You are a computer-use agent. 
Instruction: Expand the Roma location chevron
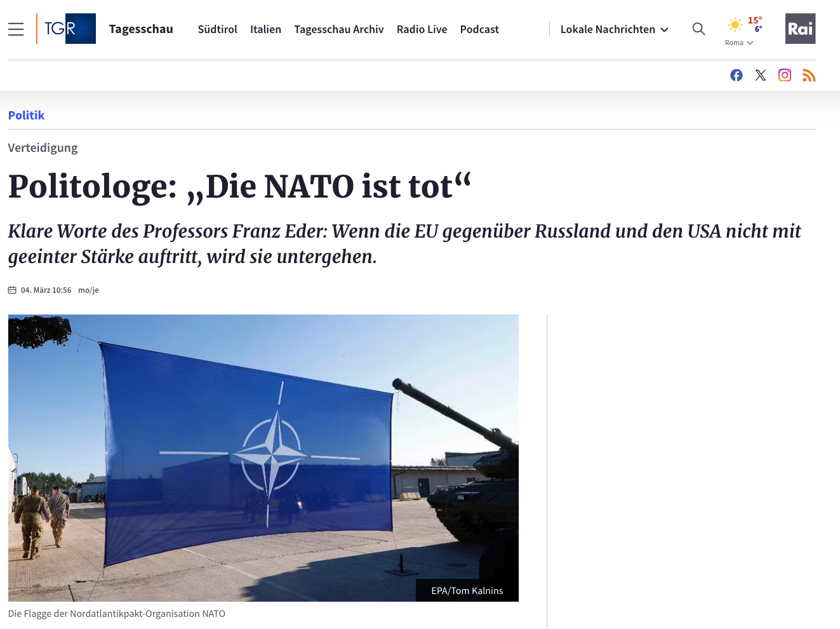tap(750, 43)
